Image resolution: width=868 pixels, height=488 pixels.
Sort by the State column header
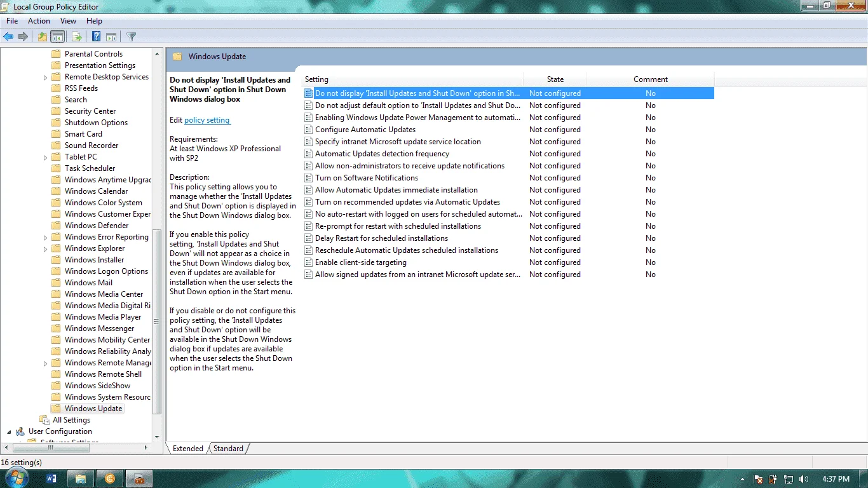(x=555, y=79)
